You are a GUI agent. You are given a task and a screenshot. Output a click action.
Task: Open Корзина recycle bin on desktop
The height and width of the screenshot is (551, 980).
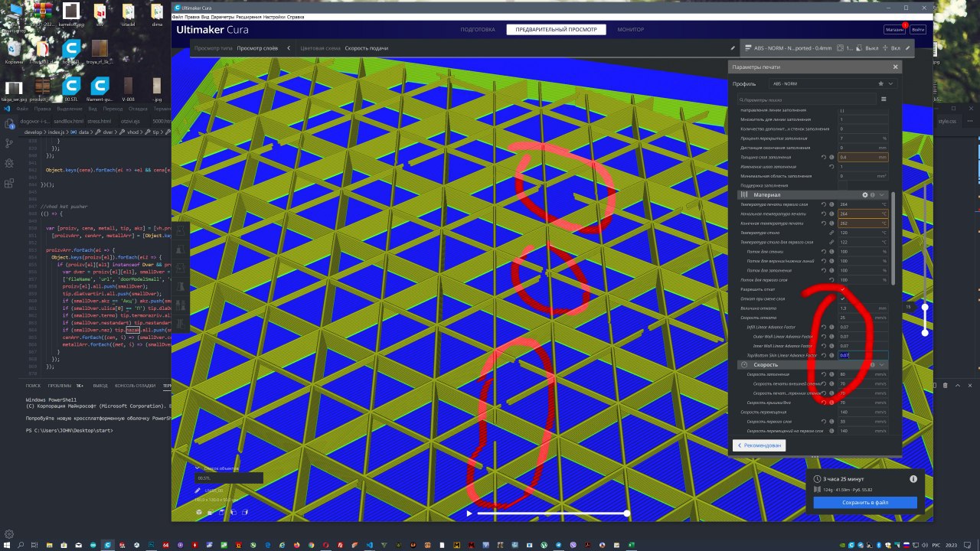14,52
